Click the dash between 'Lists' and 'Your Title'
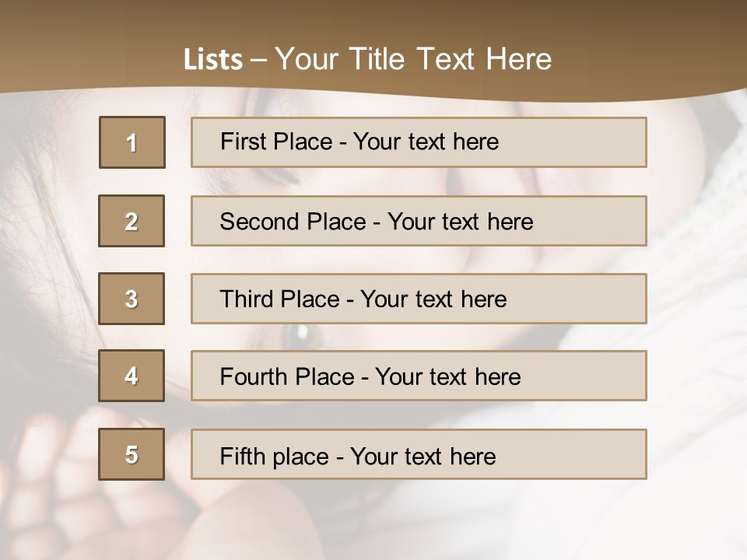This screenshot has width=747, height=560. pos(258,61)
